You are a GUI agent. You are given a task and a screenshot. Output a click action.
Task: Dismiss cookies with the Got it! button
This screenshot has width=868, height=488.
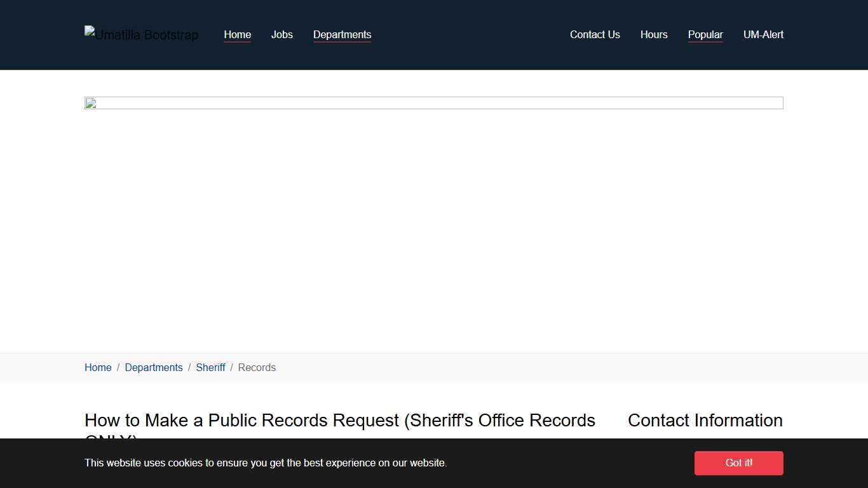tap(738, 463)
